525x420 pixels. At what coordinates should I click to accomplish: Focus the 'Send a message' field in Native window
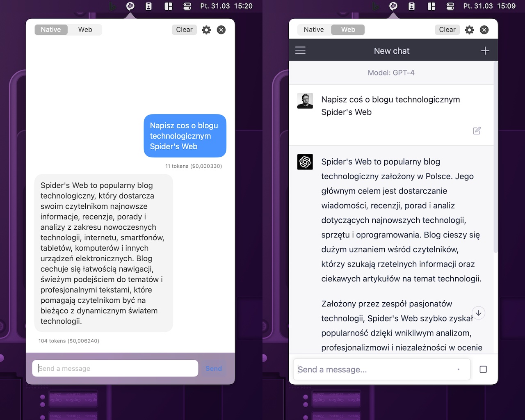(115, 368)
